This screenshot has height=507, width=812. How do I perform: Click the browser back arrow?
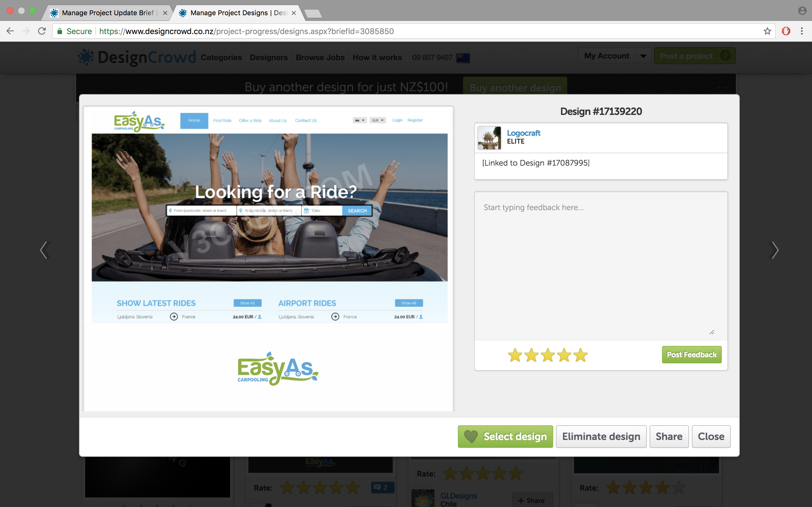(10, 31)
